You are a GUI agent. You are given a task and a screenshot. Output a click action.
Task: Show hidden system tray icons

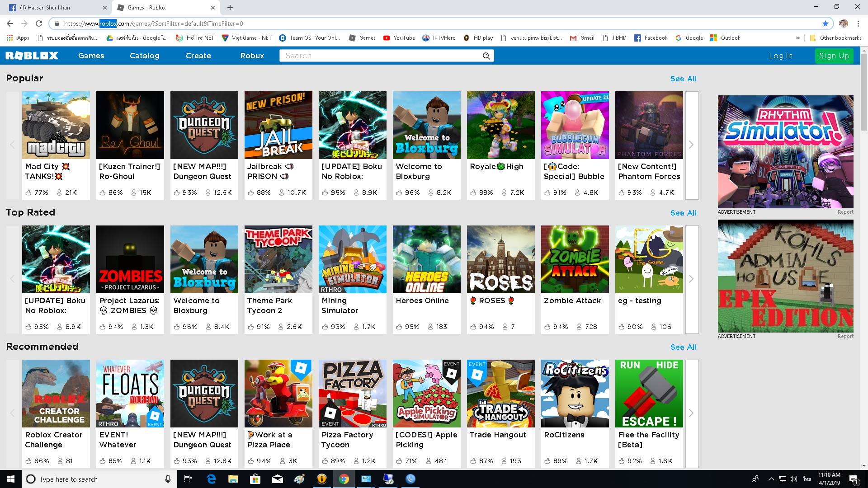point(771,479)
